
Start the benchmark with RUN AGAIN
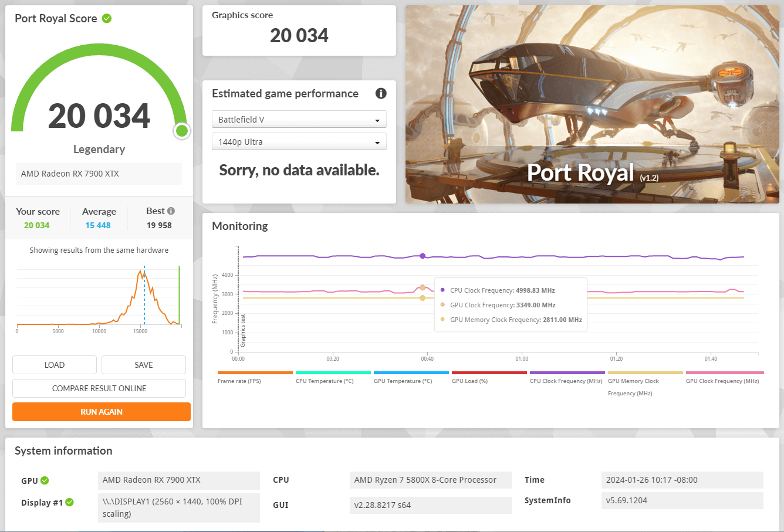(102, 412)
